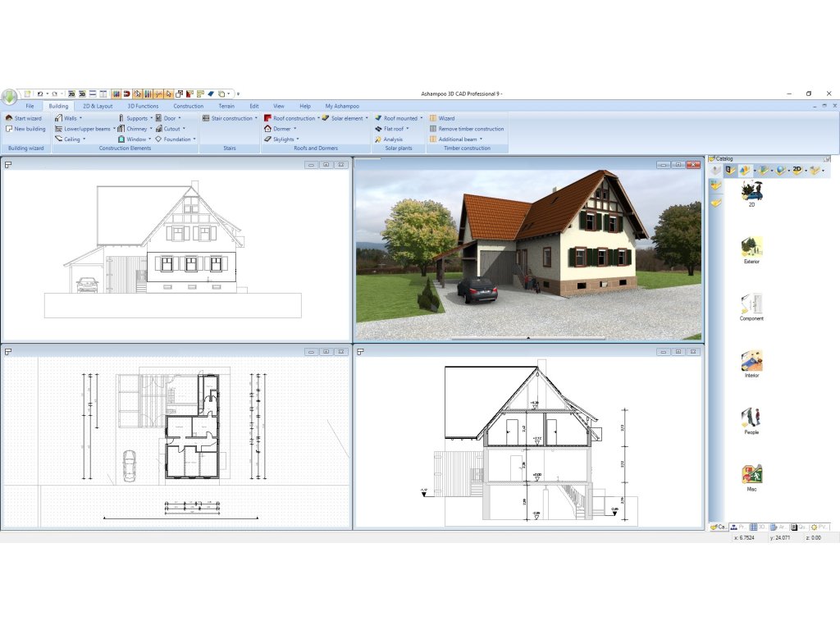Click Remove timber construction

467,129
